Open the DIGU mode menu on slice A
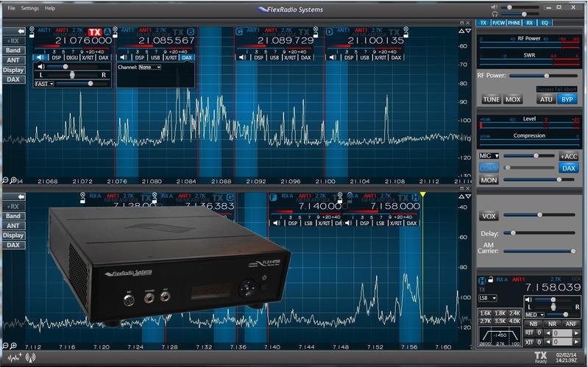Screen dimensions: 588x367 click(72, 57)
